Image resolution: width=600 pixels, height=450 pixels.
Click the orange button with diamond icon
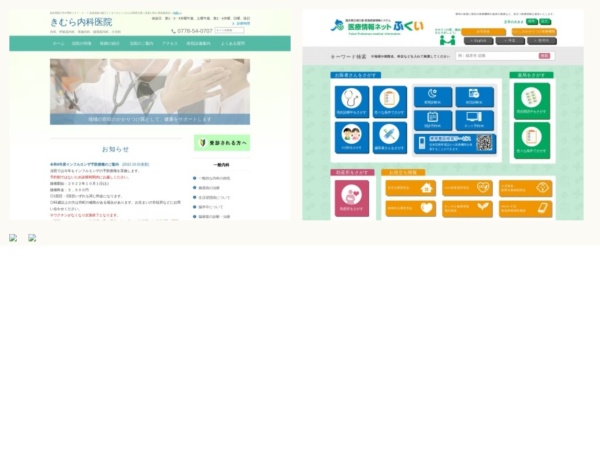tap(525, 188)
